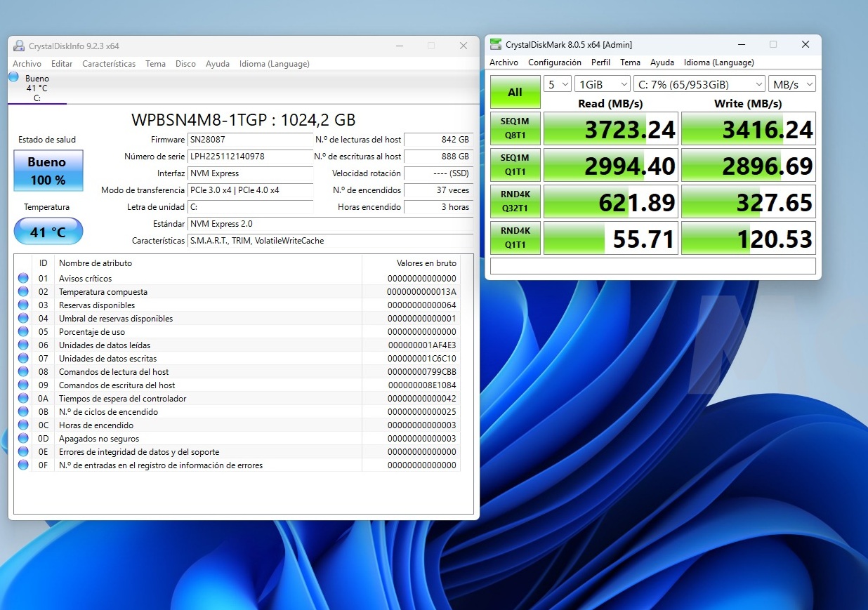Click the status icon beside 'Temperatura compuesta'
The width and height of the screenshot is (868, 610).
[23, 291]
